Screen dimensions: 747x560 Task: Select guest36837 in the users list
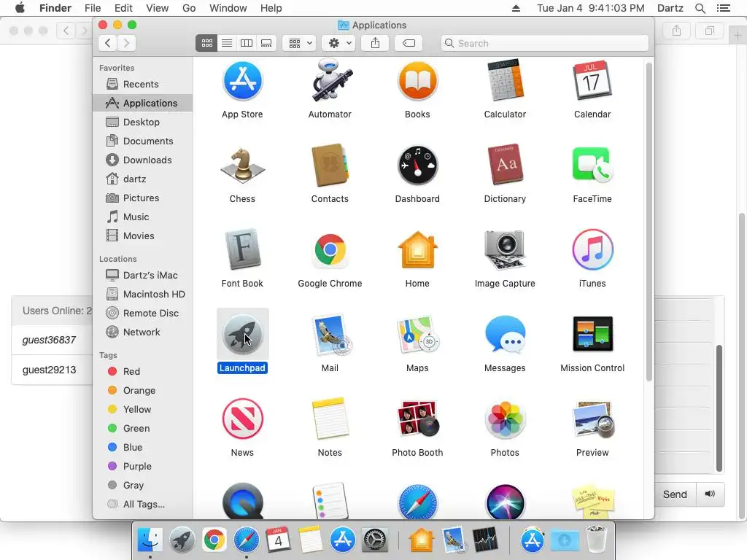pos(50,340)
